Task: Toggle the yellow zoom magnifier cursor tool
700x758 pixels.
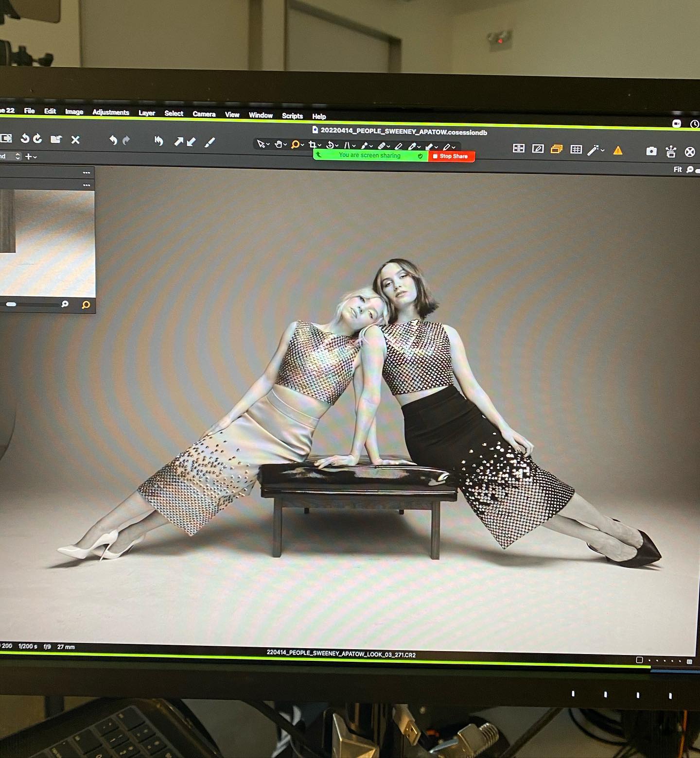Action: coord(295,144)
